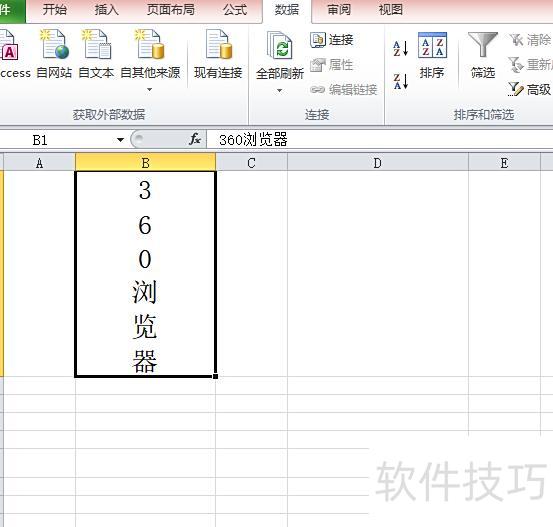Switch to the 审阅 (Review) tab
Screen dimensions: 553x527
point(339,10)
